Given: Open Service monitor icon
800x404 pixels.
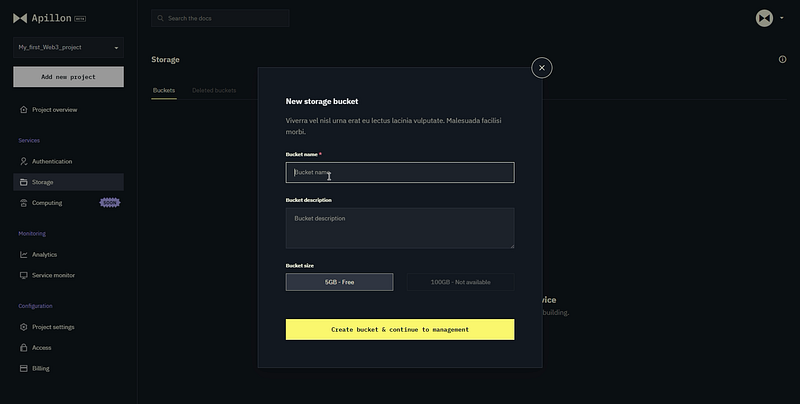Looking at the screenshot, I should tap(23, 275).
